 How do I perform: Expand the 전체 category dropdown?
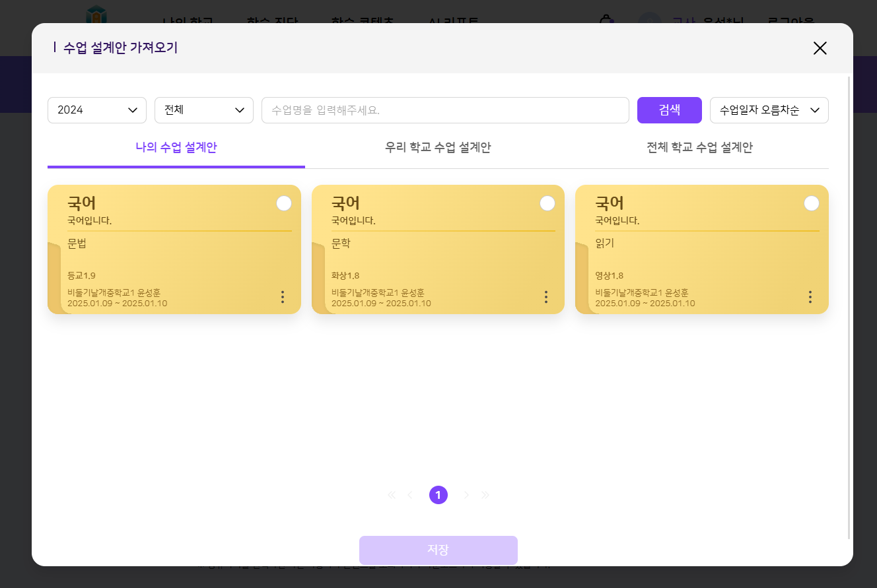click(204, 110)
